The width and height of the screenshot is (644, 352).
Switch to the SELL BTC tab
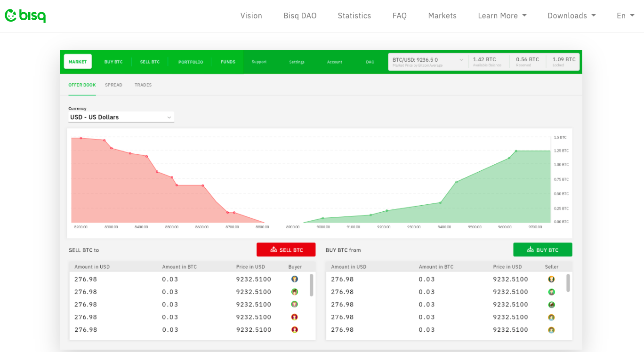pyautogui.click(x=150, y=62)
